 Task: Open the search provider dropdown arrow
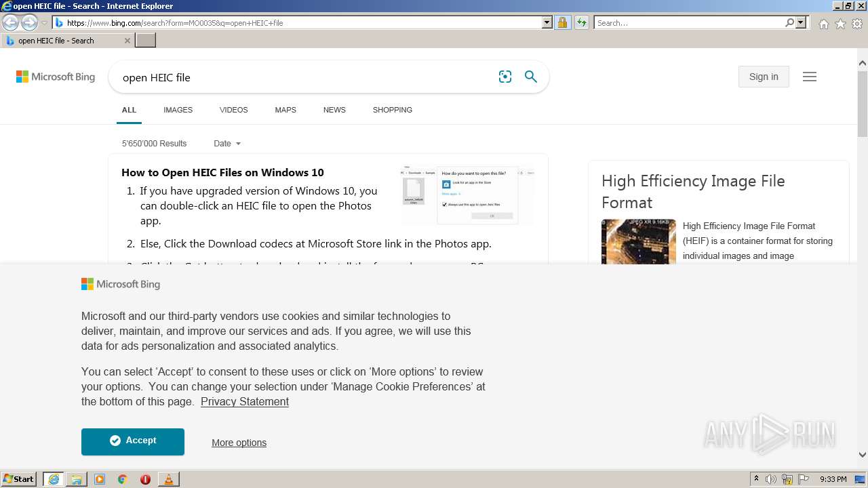click(801, 23)
